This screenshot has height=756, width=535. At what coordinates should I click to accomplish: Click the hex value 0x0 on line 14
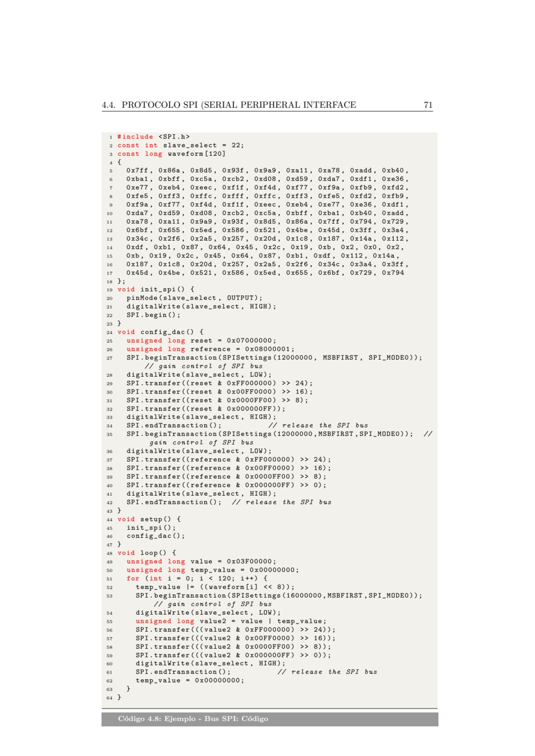click(370, 247)
